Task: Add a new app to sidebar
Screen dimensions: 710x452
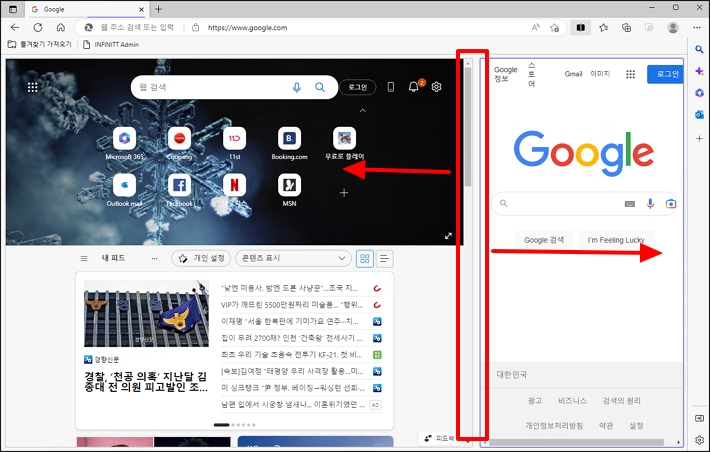Action: (699, 138)
